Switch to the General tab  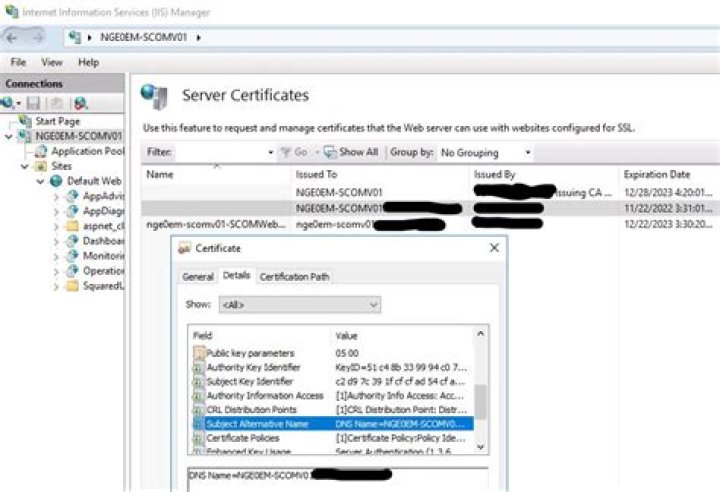(198, 277)
